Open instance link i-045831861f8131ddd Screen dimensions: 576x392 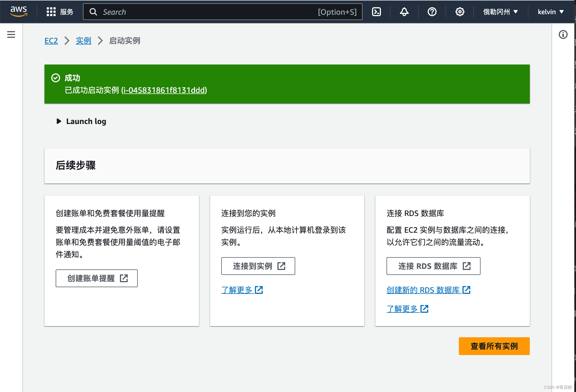(164, 90)
